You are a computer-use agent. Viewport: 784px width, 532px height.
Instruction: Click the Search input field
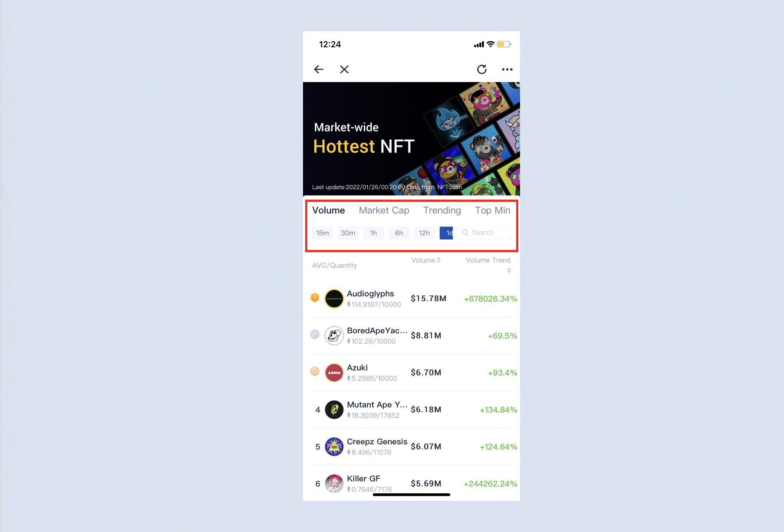(484, 233)
